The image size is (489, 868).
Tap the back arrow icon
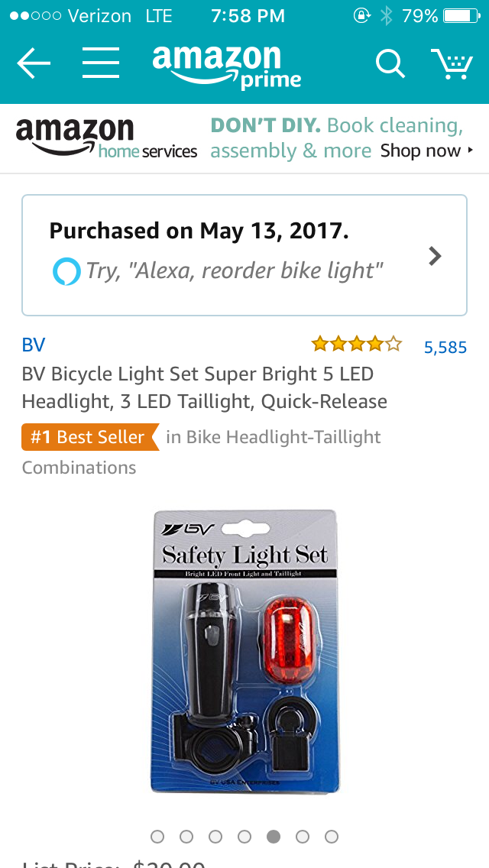[34, 64]
